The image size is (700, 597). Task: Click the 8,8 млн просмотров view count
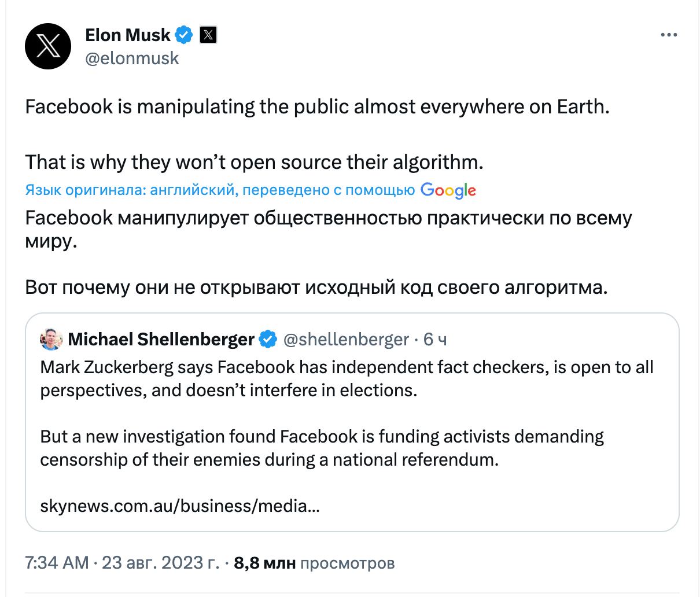point(314,563)
